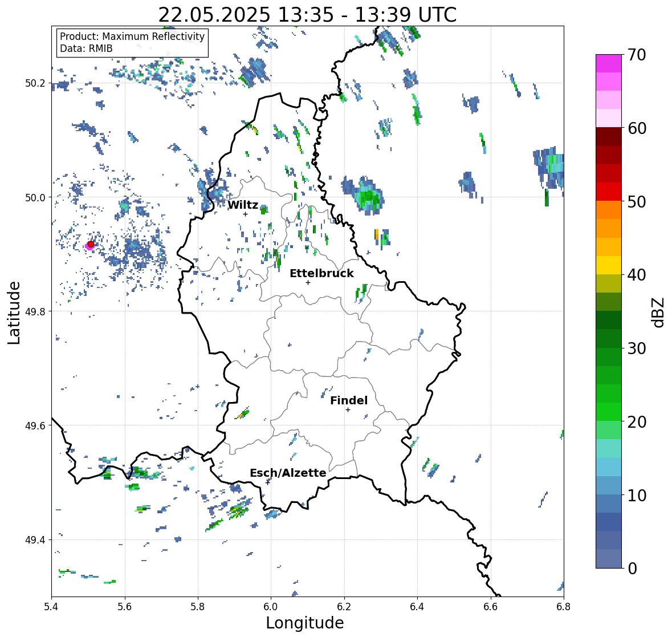Click the 50.0 latitude tick label
The width and height of the screenshot is (672, 637).
[35, 198]
